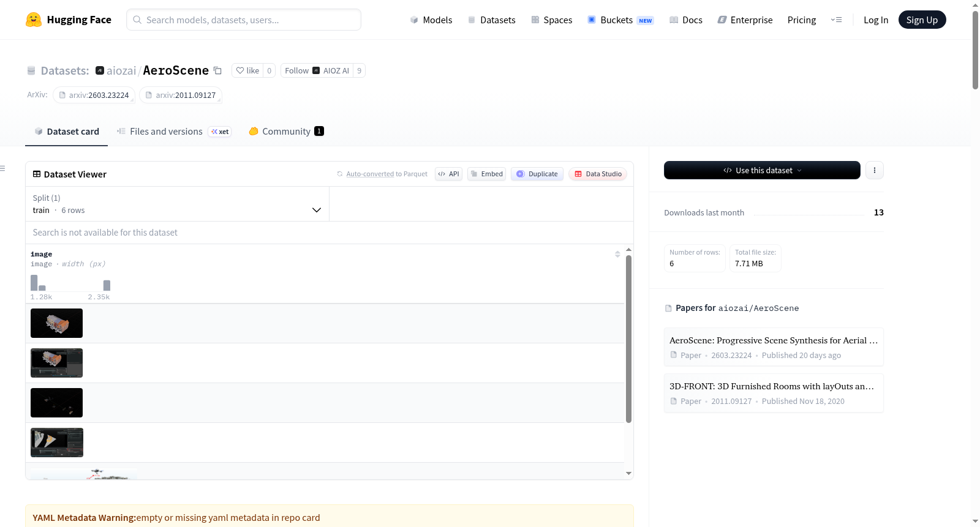The height and width of the screenshot is (527, 980).
Task: Open the three-dot more options menu
Action: [875, 170]
